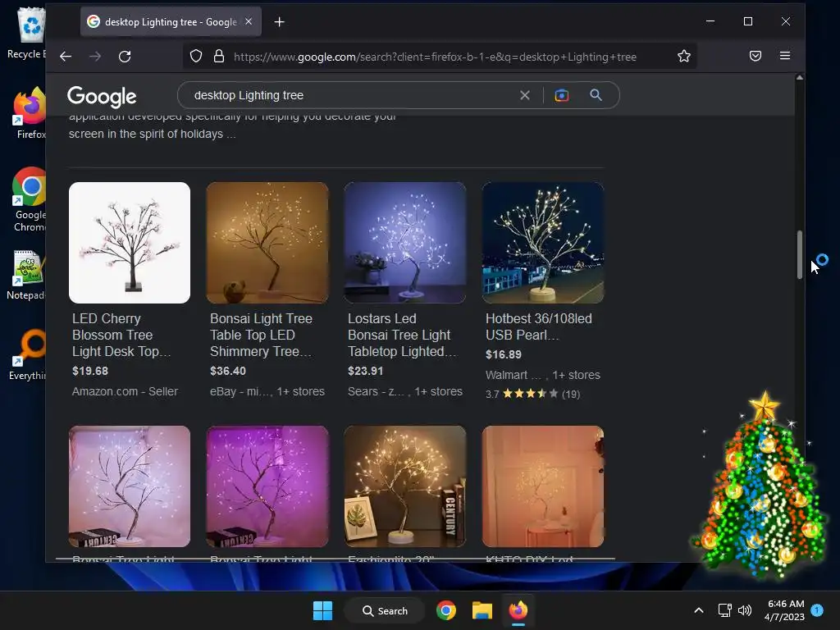Select the Notepad++ desktop shortcut
The width and height of the screenshot is (840, 630).
(27, 276)
